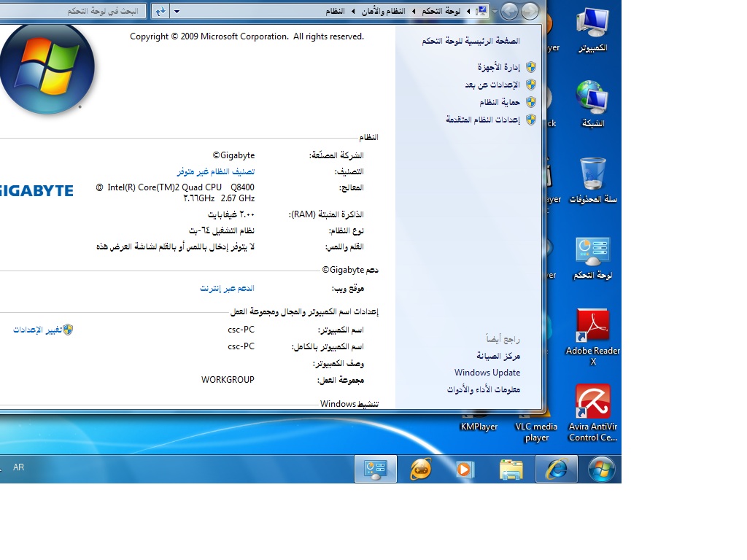Click the الدعم عبر إنترنت support link
Screen dimensions: 747x560
(228, 288)
